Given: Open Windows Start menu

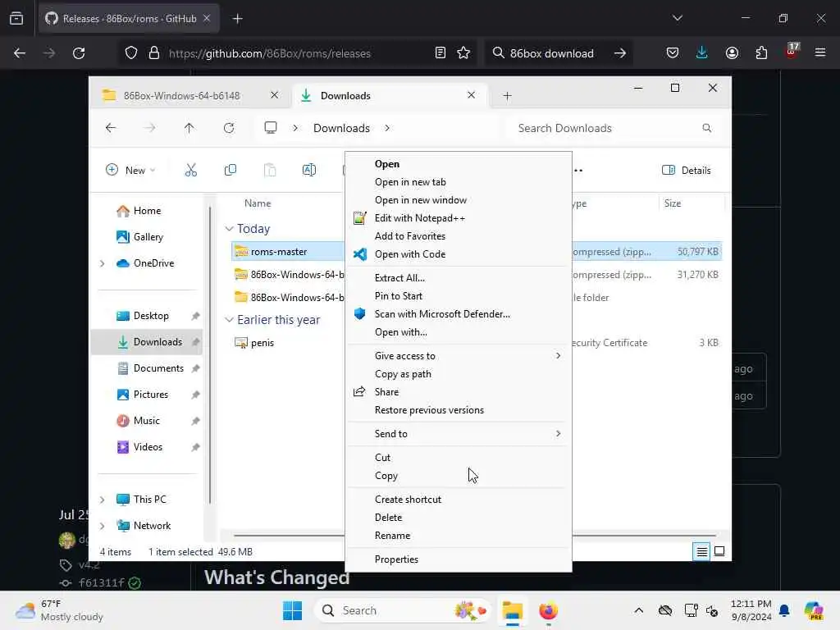Looking at the screenshot, I should 293,610.
